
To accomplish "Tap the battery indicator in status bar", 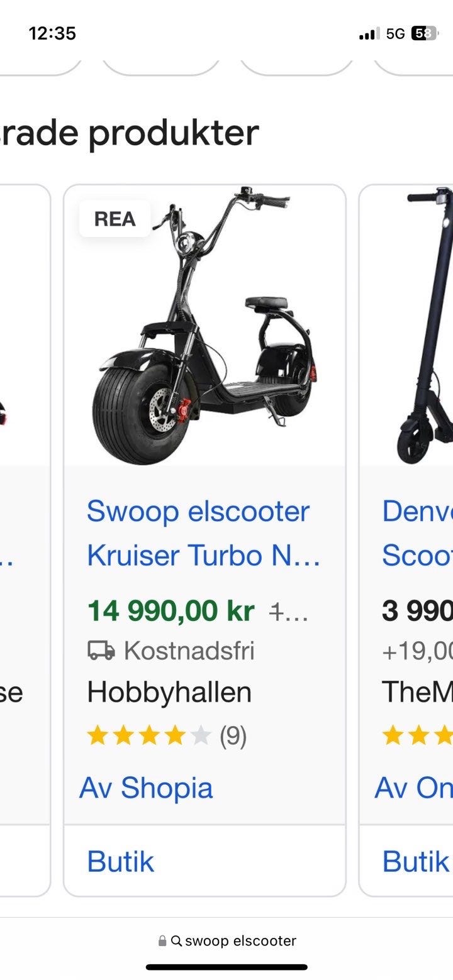I will coord(424,33).
